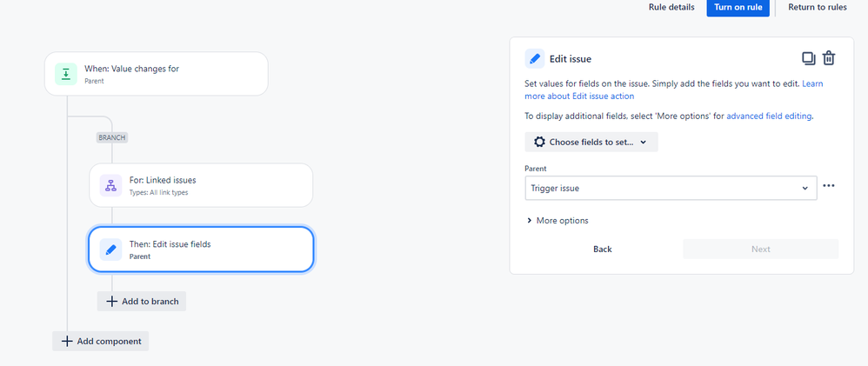The image size is (868, 366).
Task: Turn on rule
Action: (738, 7)
